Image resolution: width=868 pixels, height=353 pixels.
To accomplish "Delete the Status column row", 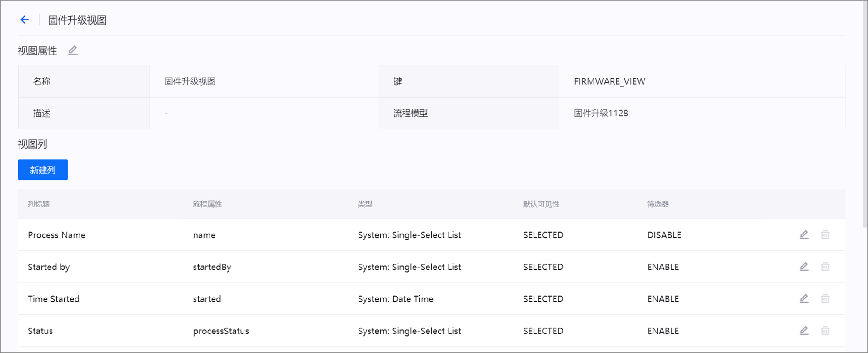I will coord(825,331).
